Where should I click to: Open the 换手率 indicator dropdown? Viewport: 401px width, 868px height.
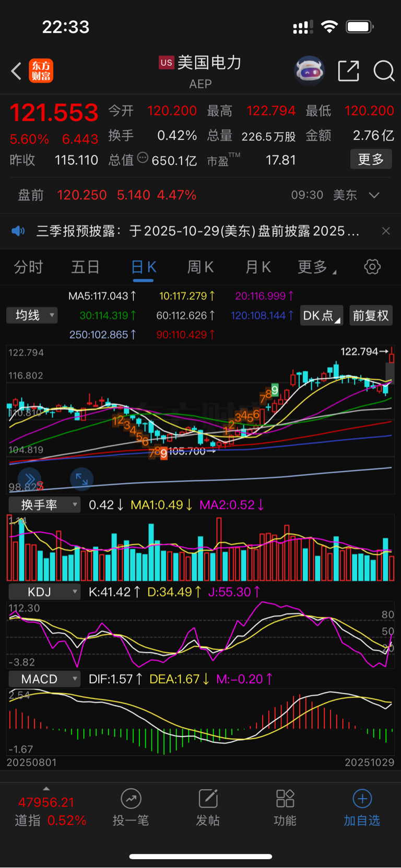tap(45, 505)
